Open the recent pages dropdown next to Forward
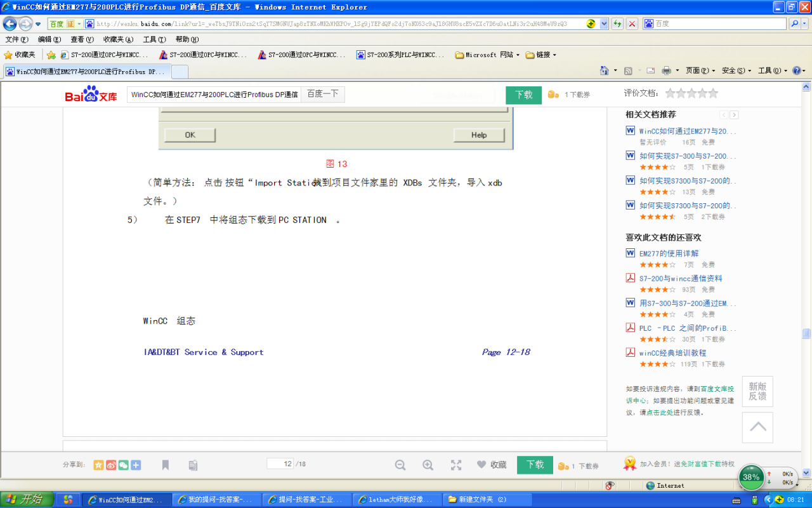The height and width of the screenshot is (508, 812). click(38, 23)
